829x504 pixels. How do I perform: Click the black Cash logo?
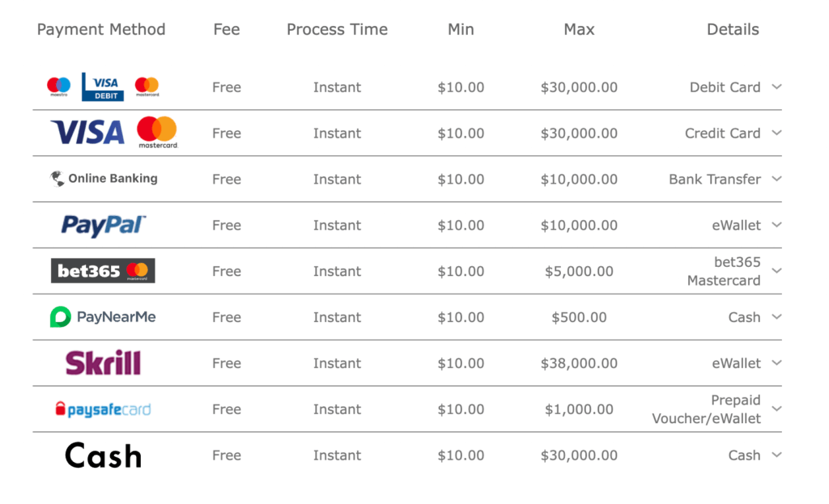click(103, 455)
